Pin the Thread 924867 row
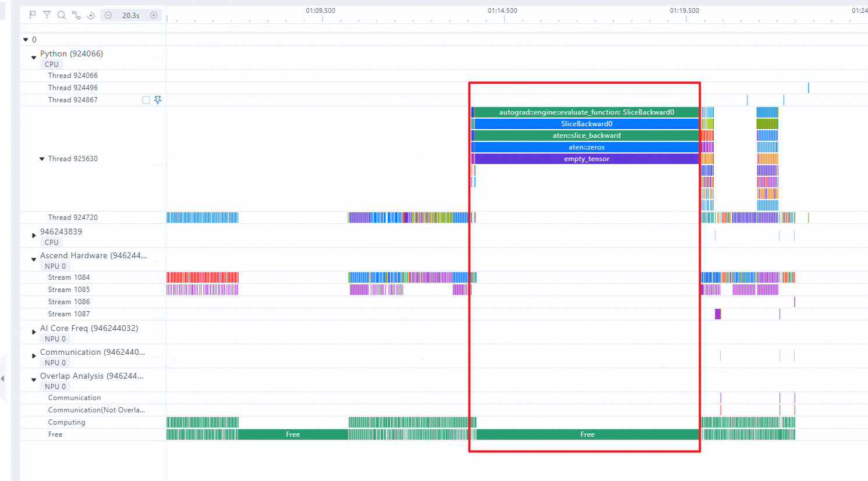 coord(158,100)
